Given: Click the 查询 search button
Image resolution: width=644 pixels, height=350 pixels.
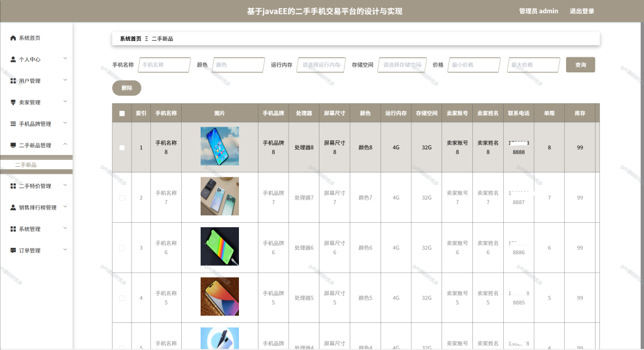Looking at the screenshot, I should [580, 65].
